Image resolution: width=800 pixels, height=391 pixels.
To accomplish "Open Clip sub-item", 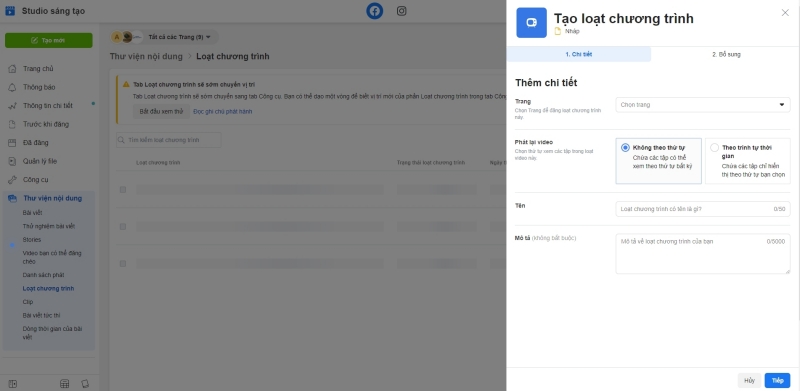I will (28, 302).
